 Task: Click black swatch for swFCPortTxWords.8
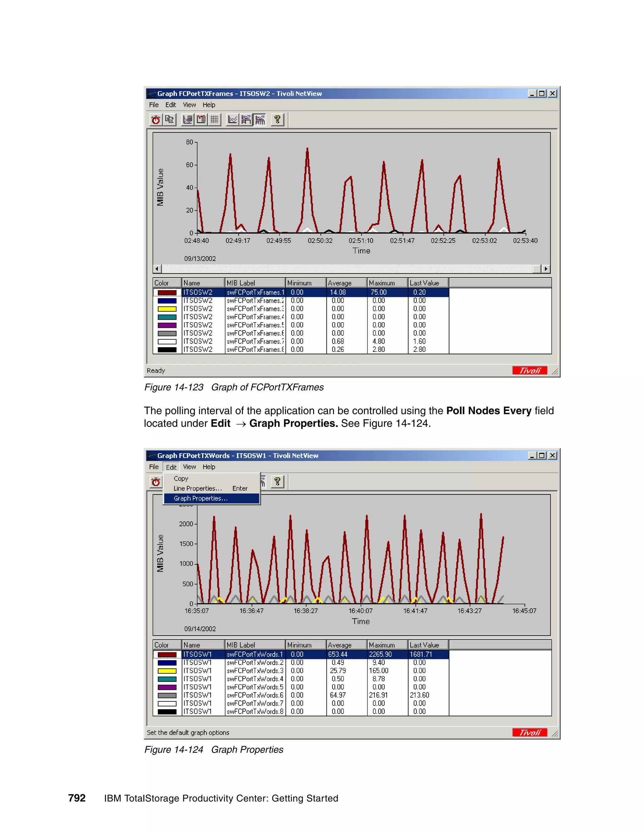[x=167, y=712]
